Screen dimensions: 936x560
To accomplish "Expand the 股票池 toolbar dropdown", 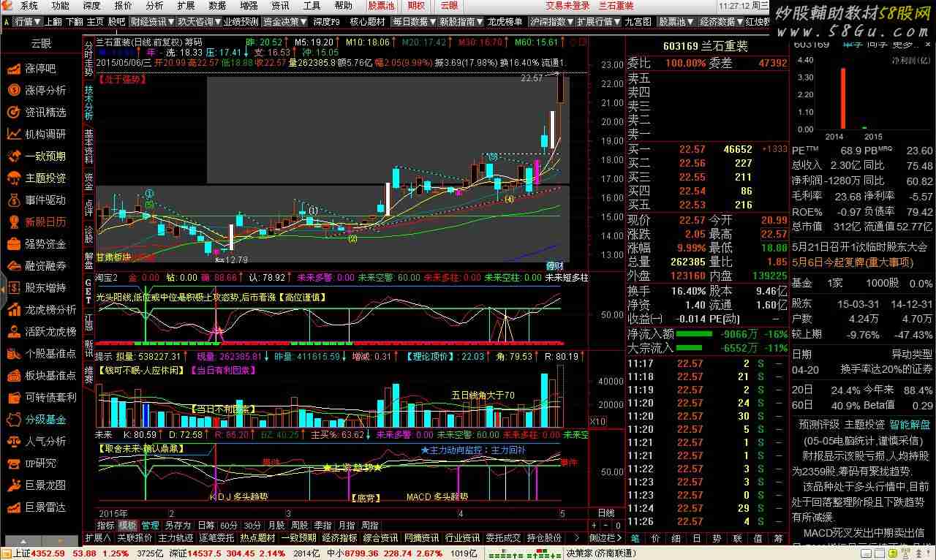I will [x=676, y=22].
